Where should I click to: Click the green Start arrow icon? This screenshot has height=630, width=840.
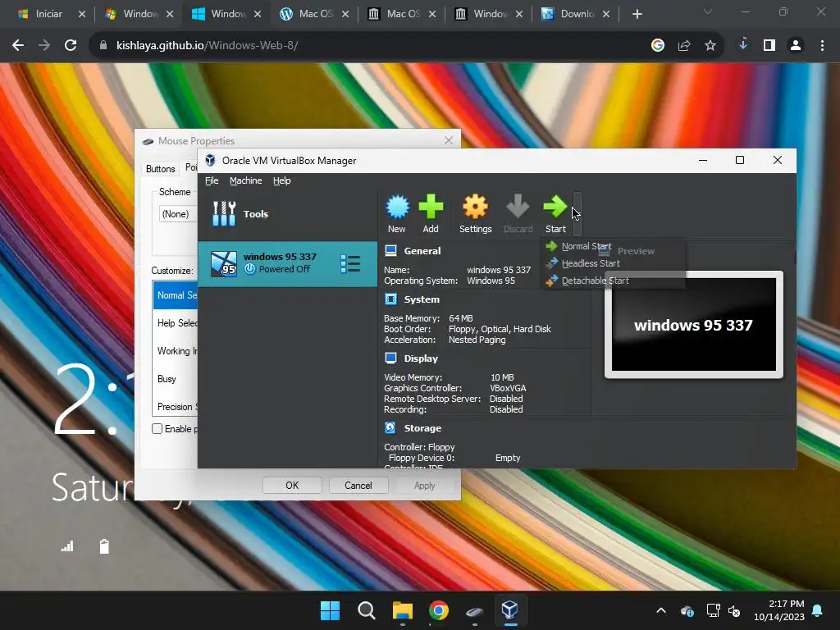pos(555,207)
